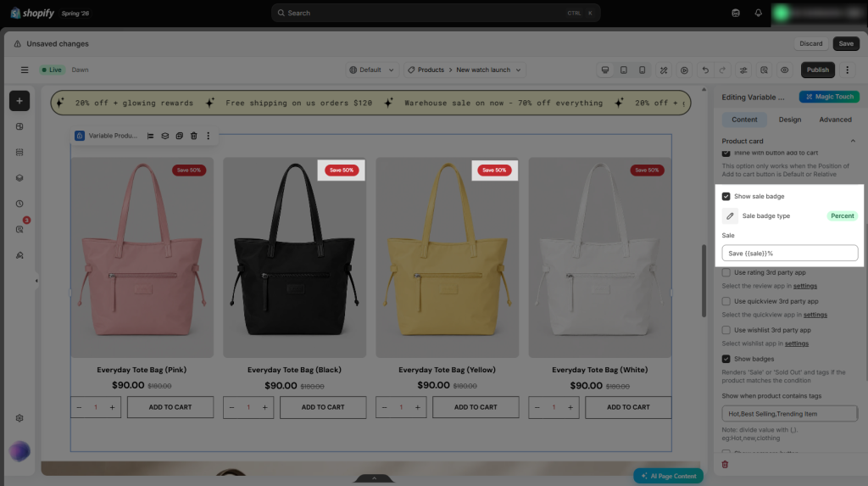This screenshot has width=868, height=486.
Task: Open the hamburger menu icon
Action: pos(25,70)
